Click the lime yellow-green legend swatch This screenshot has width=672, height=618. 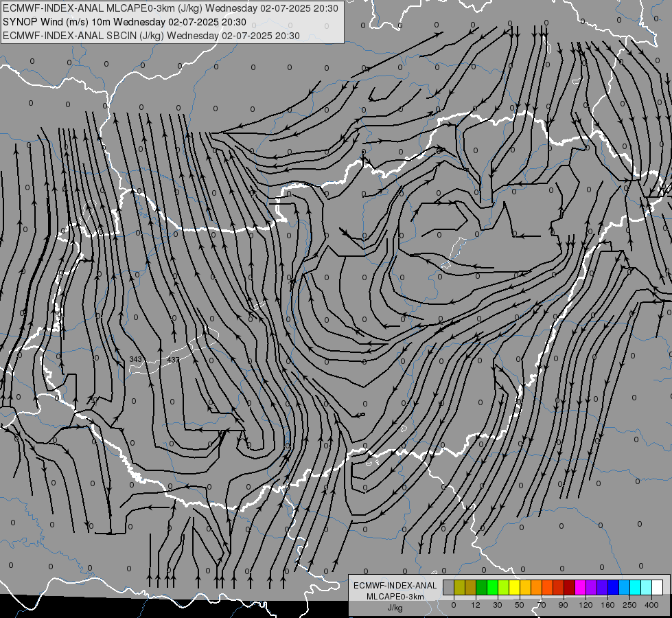click(504, 587)
